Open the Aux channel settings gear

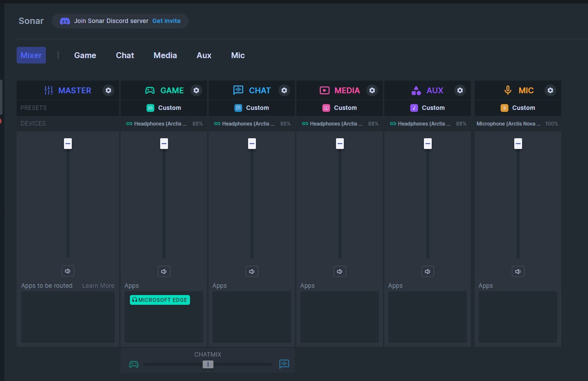[x=460, y=90]
